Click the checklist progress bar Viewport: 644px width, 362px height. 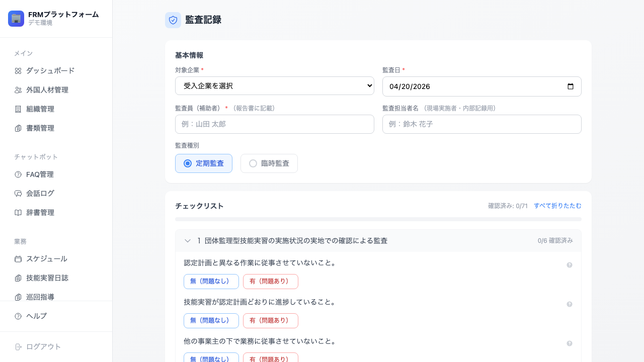coord(378,219)
